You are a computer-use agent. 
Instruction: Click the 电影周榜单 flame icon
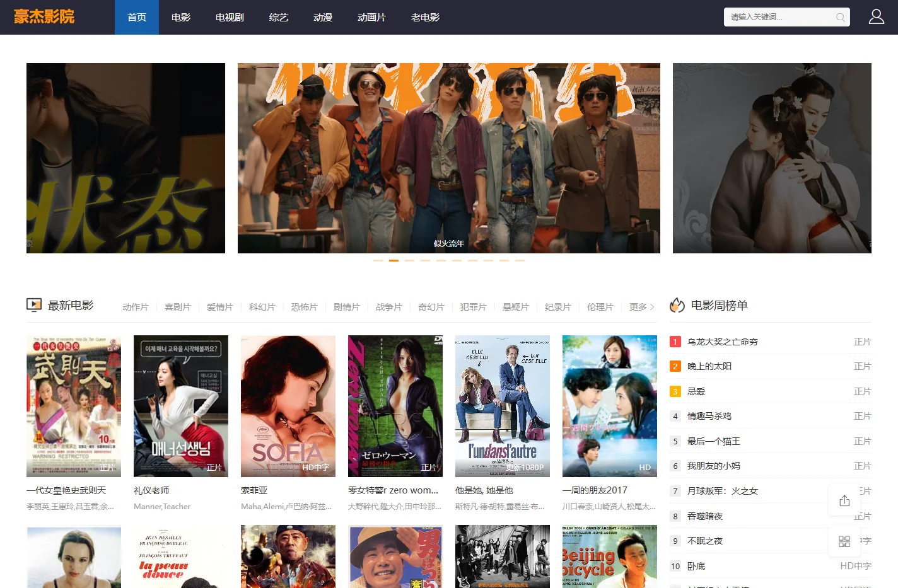pos(677,305)
